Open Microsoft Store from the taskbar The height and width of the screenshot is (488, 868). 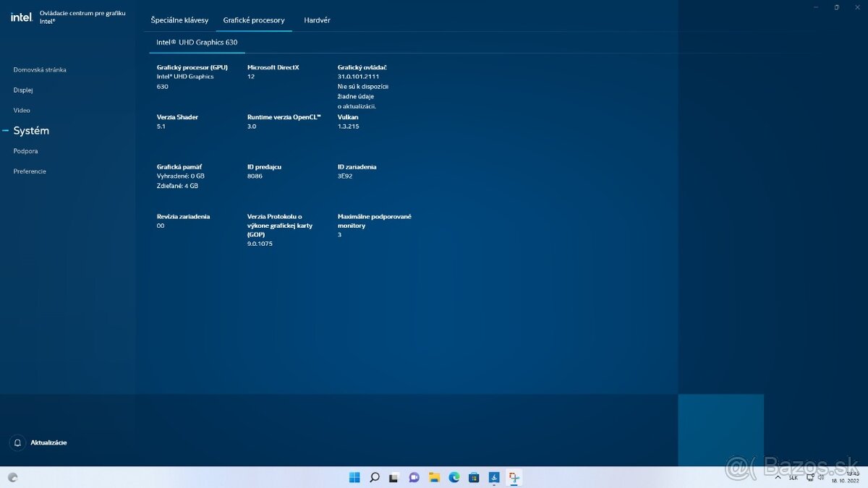pyautogui.click(x=474, y=477)
